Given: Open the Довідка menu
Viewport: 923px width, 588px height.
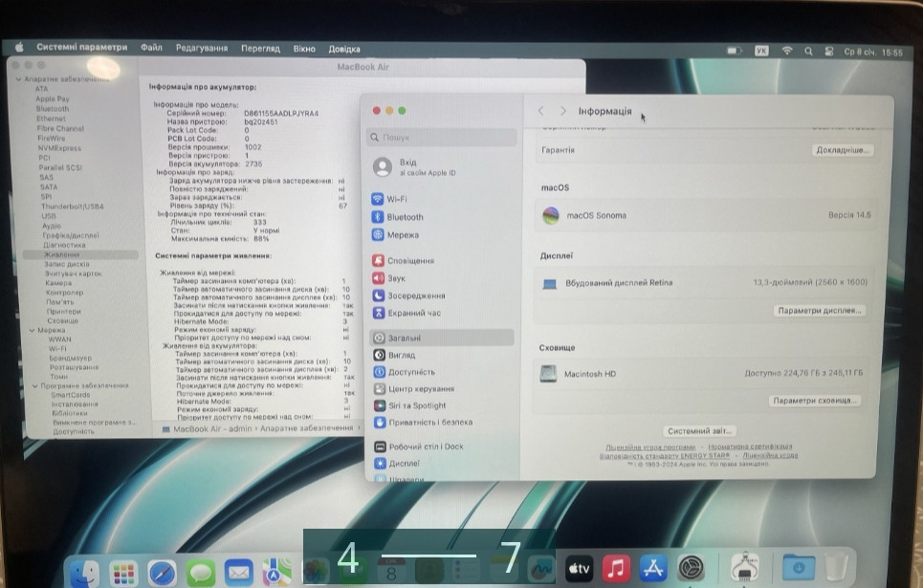Looking at the screenshot, I should pyautogui.click(x=346, y=47).
